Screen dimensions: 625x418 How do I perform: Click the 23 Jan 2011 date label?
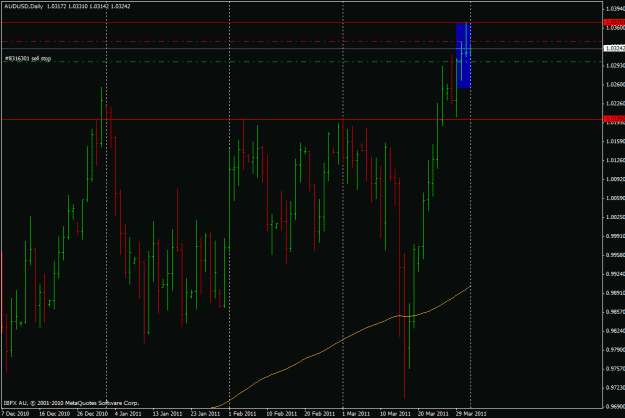point(205,414)
